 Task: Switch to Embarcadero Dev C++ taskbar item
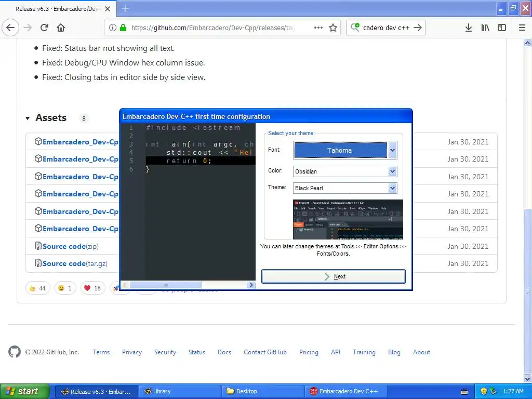[346, 392]
